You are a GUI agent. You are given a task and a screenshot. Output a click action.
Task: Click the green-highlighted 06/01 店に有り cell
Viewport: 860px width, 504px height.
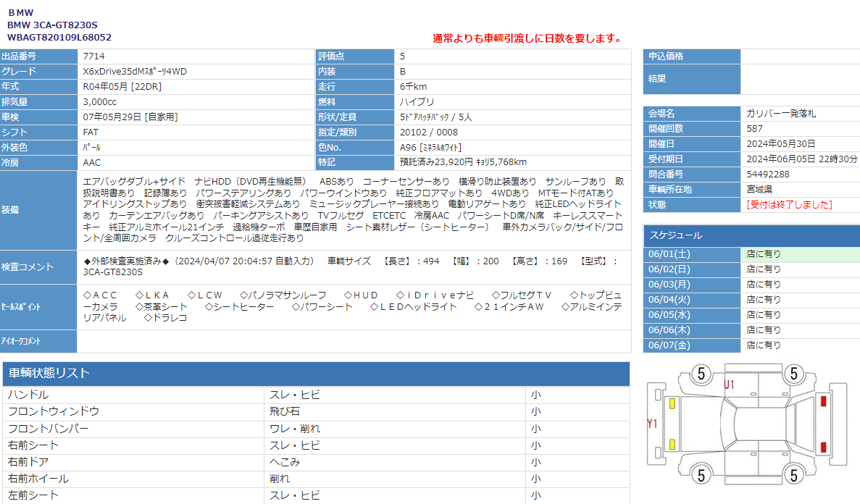(800, 254)
